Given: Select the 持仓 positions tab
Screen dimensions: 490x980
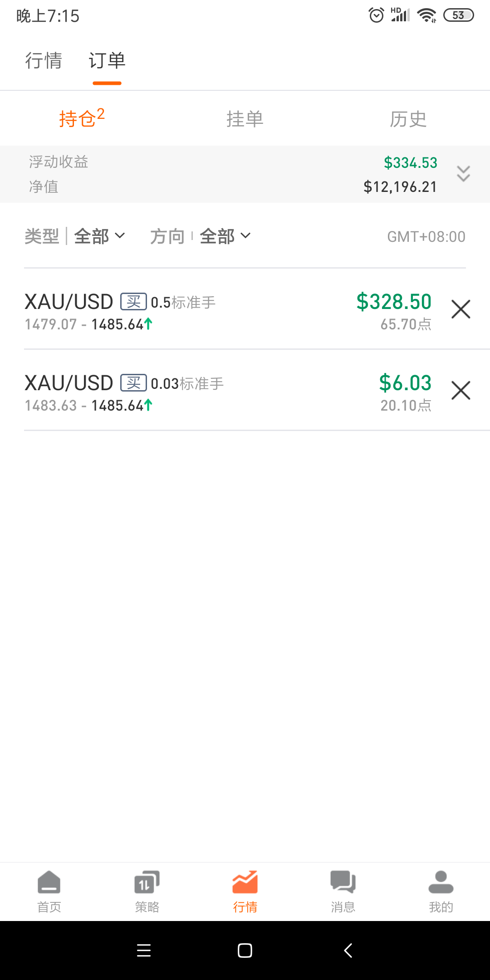Looking at the screenshot, I should pyautogui.click(x=82, y=119).
